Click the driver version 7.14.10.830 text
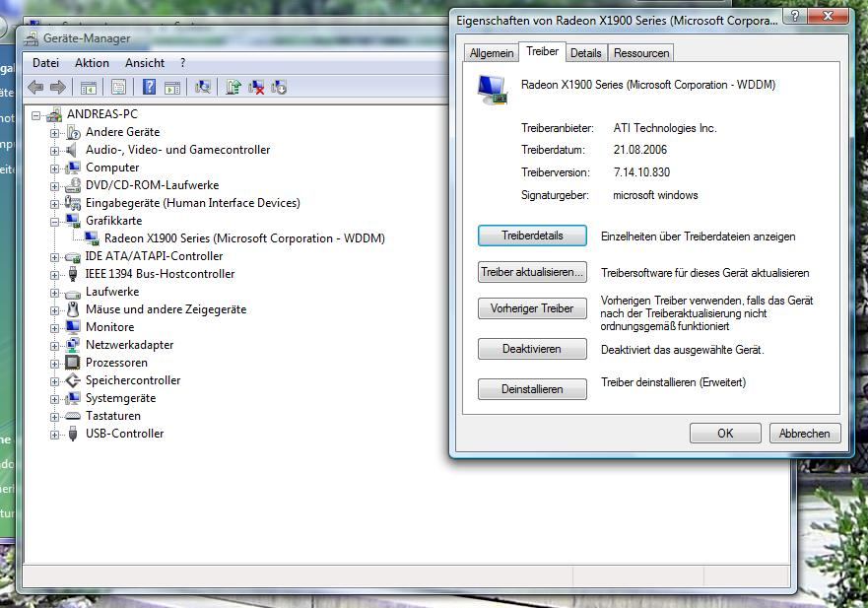 click(641, 172)
